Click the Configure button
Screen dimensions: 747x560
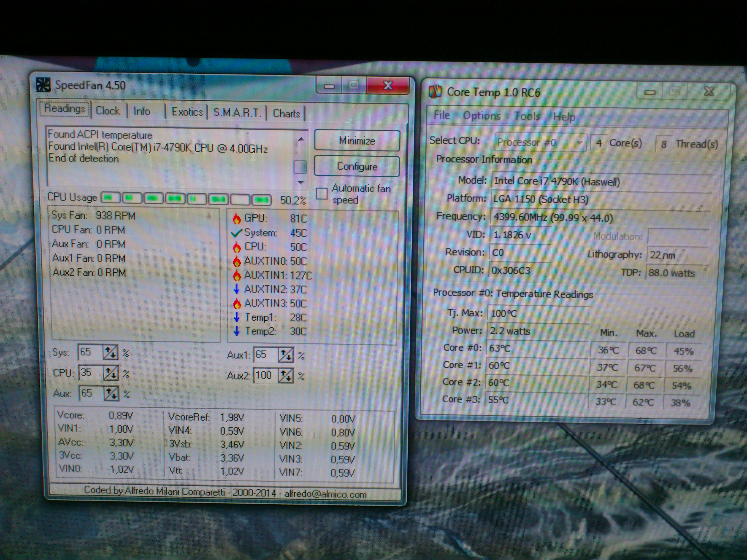pos(357,166)
